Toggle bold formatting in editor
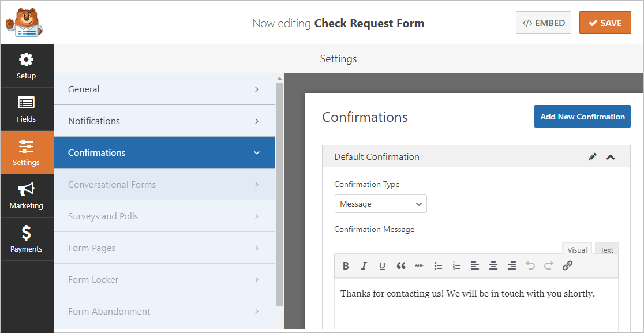This screenshot has height=333, width=644. pos(346,265)
